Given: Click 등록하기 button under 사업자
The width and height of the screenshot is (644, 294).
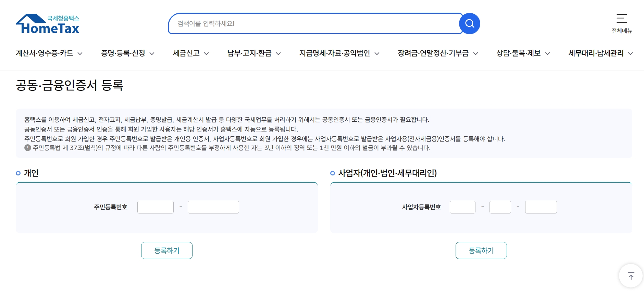Looking at the screenshot, I should click(481, 250).
